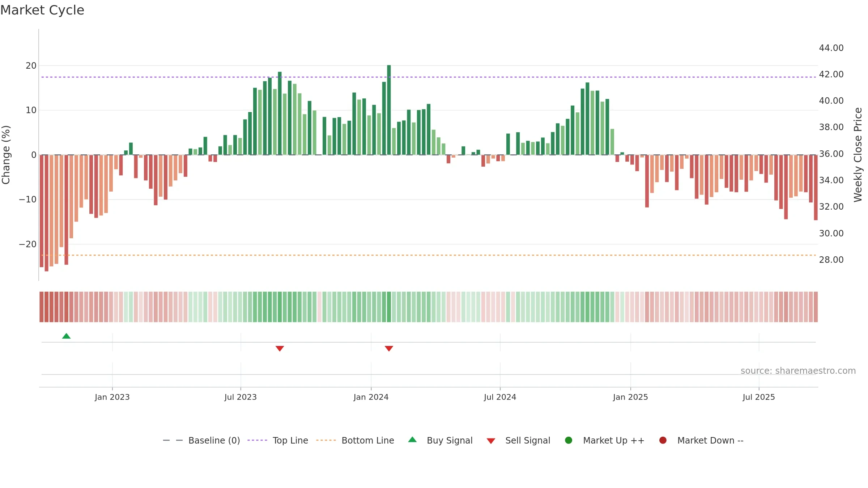This screenshot has width=868, height=488.
Task: Toggle the Sell Signal legend entry
Action: (518, 440)
